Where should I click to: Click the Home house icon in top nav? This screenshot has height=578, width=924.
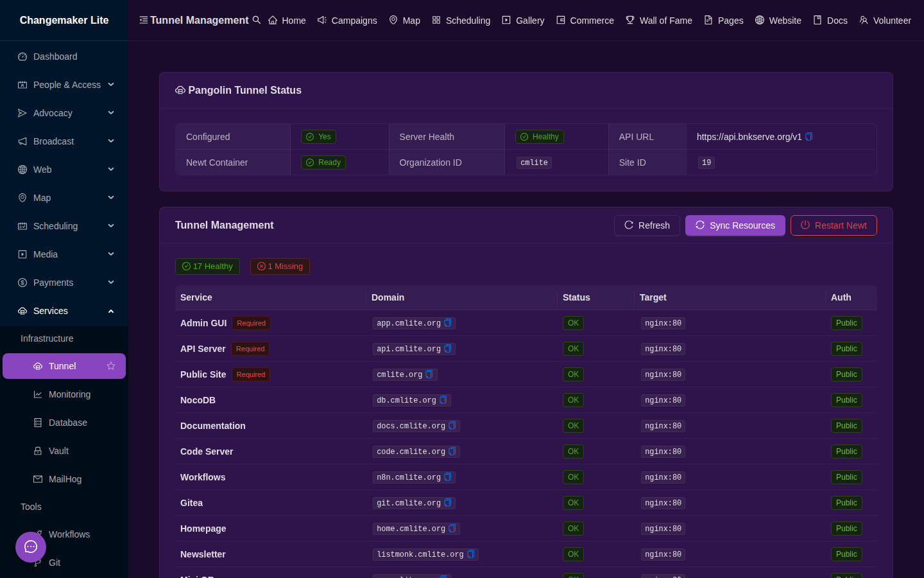point(273,20)
